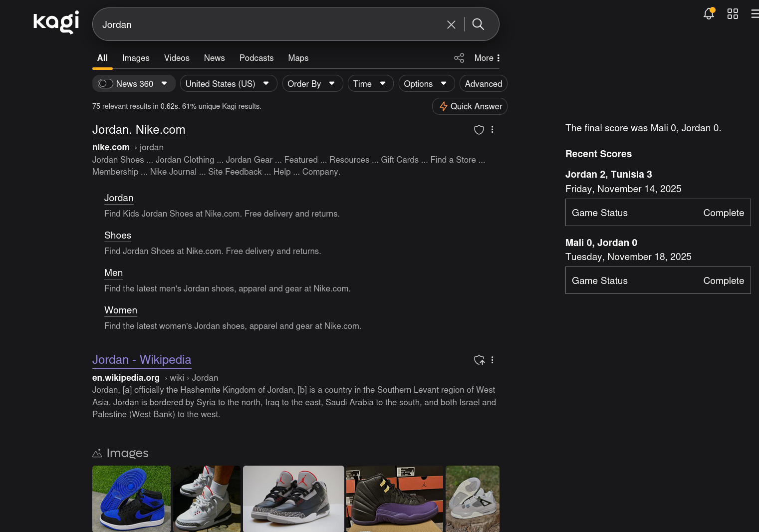Viewport: 759px width, 532px height.
Task: Click the share results icon
Action: pos(459,58)
